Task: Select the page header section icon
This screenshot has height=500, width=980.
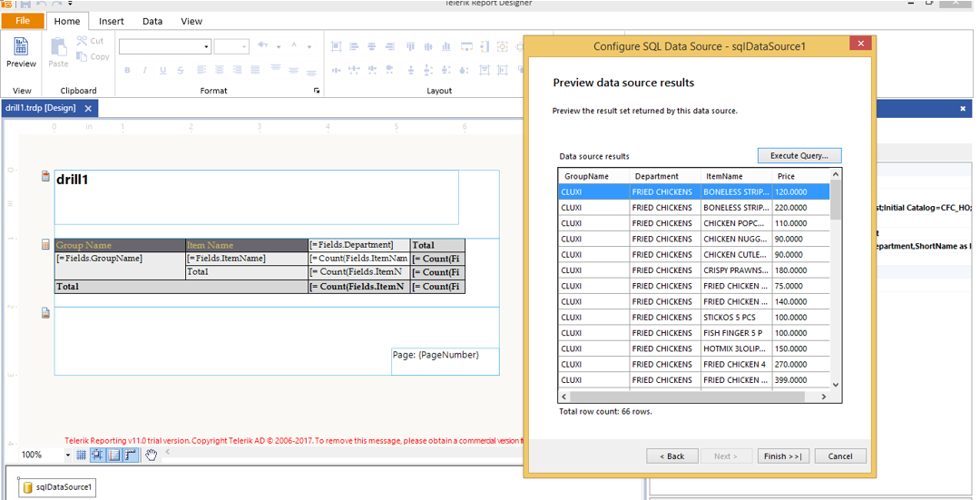Action: (45, 176)
